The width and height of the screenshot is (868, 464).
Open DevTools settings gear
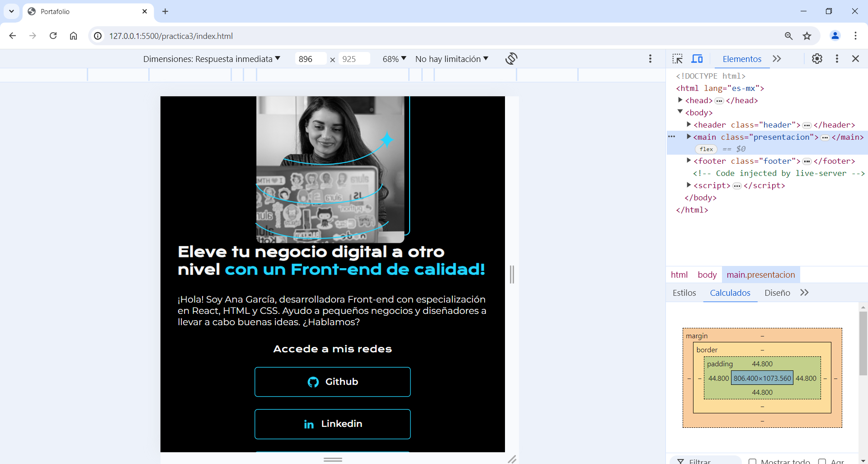click(817, 59)
